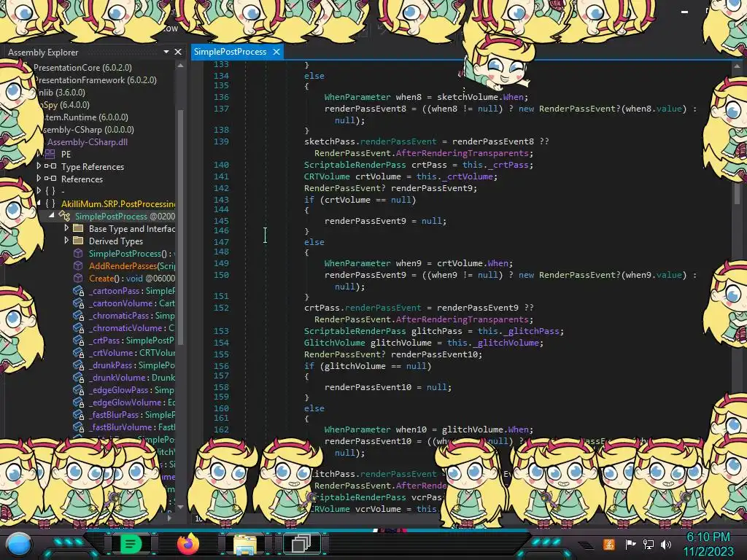Image resolution: width=747 pixels, height=560 pixels.
Task: Click the Assembly Explorer vertical scrollbar thumb
Action: [181, 226]
